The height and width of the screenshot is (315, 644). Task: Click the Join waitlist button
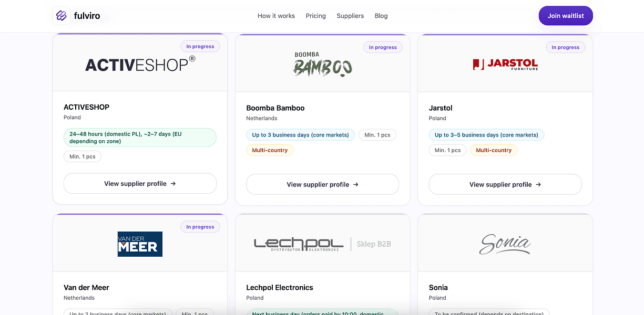point(566,16)
